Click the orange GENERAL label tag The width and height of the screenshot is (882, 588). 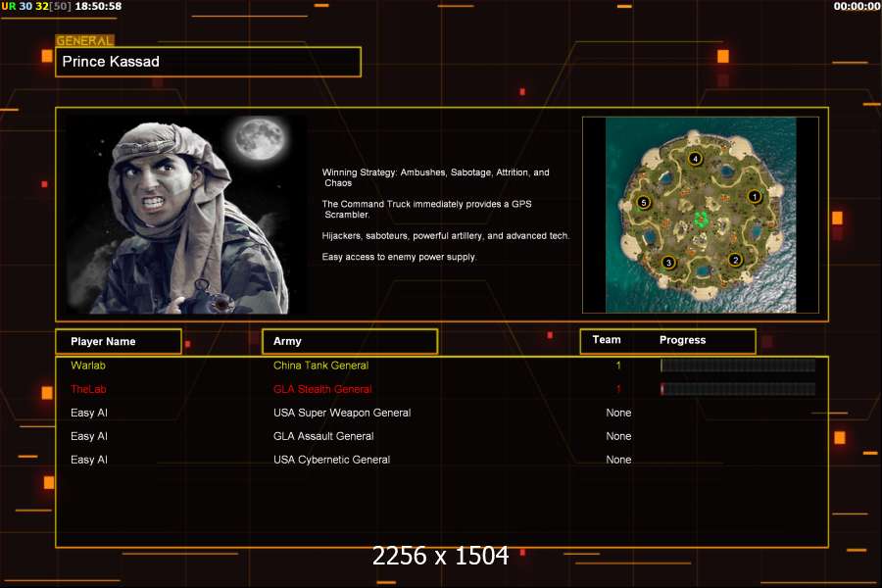[84, 41]
